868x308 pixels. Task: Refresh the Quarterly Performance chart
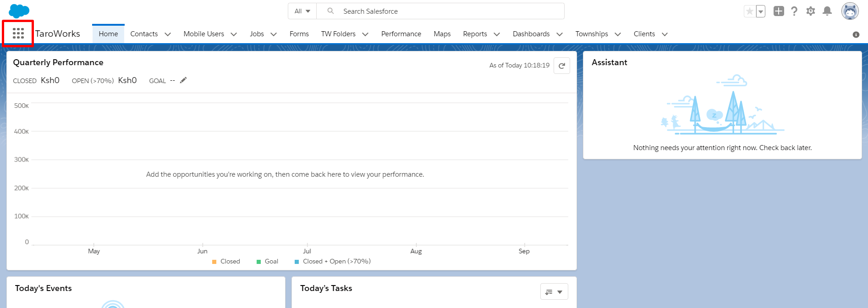pos(561,66)
